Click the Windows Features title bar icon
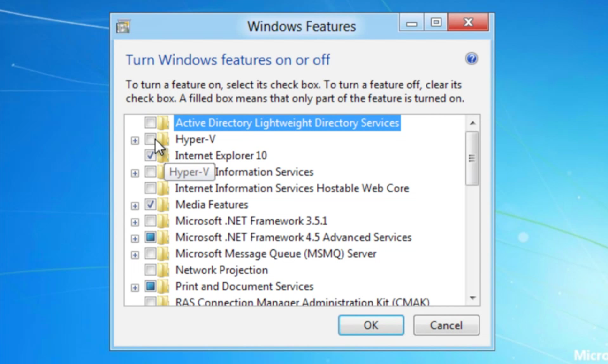The height and width of the screenshot is (364, 608). click(x=123, y=27)
